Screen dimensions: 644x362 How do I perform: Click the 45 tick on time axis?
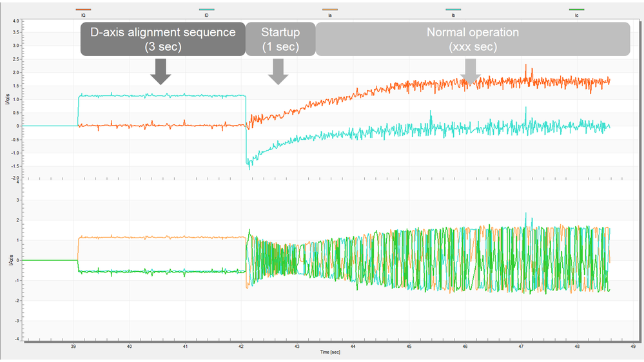click(x=409, y=347)
